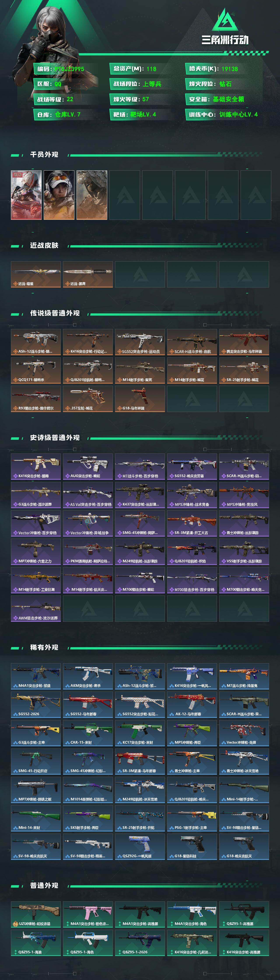Click the 传说级普通外观 section header
Viewport: 280px width, 980px height.
point(55,313)
